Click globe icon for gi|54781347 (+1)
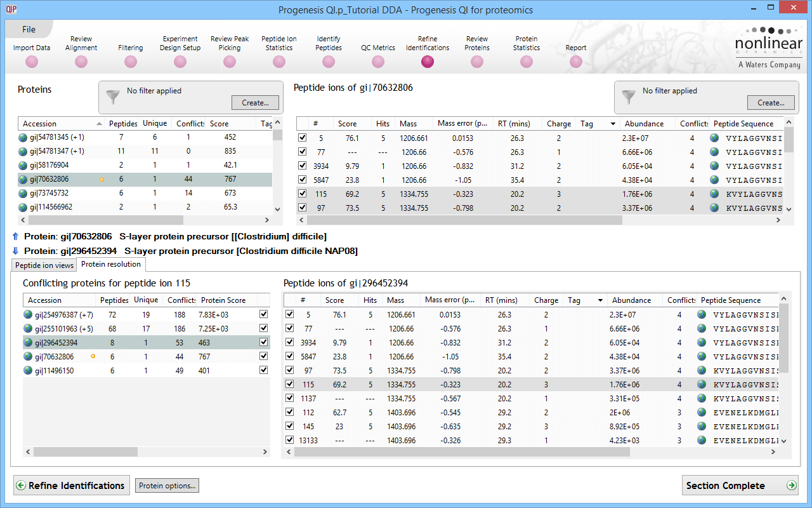 (x=23, y=151)
